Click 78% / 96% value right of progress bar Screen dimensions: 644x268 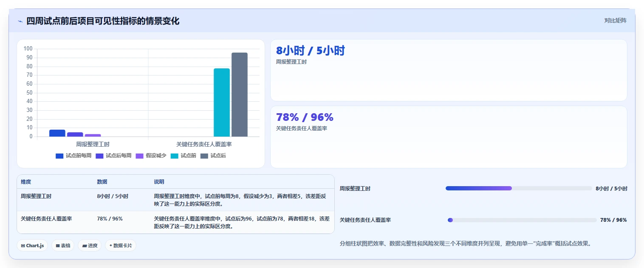click(x=613, y=220)
